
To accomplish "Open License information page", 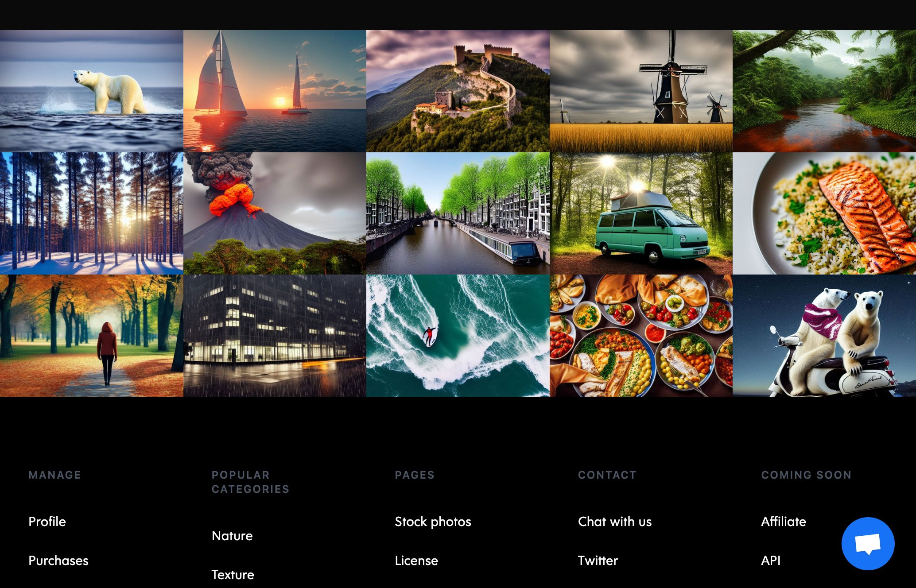I will [x=416, y=561].
